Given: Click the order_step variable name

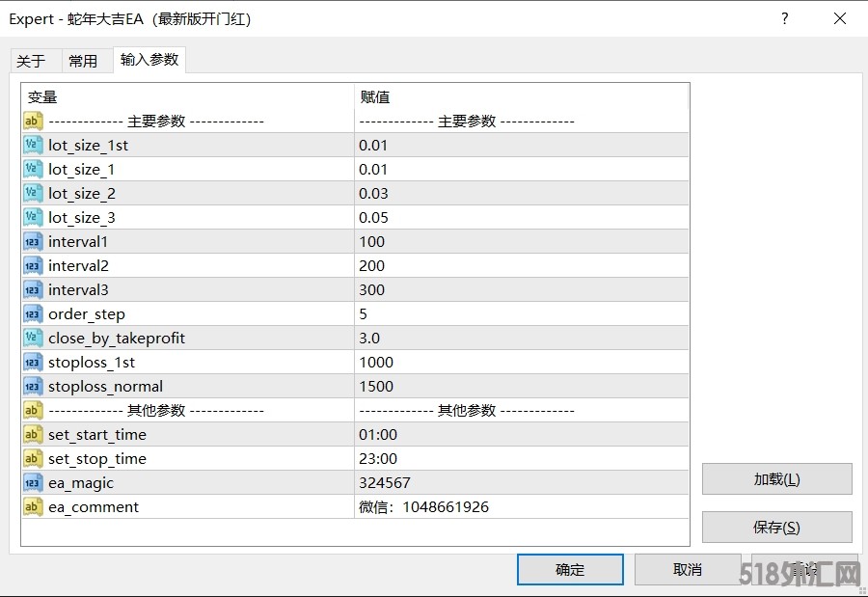Looking at the screenshot, I should pyautogui.click(x=87, y=314).
